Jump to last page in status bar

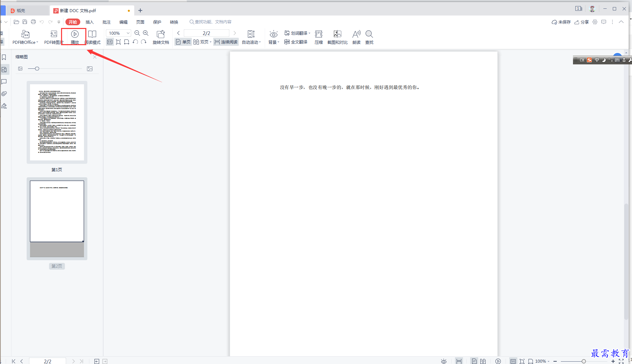tap(81, 361)
